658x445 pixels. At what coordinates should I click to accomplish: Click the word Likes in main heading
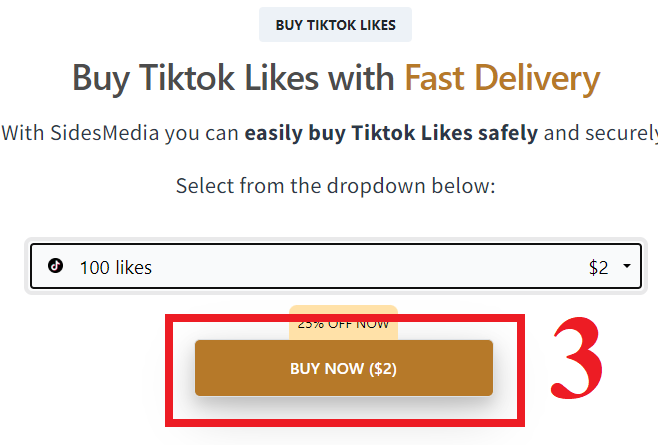pyautogui.click(x=282, y=78)
